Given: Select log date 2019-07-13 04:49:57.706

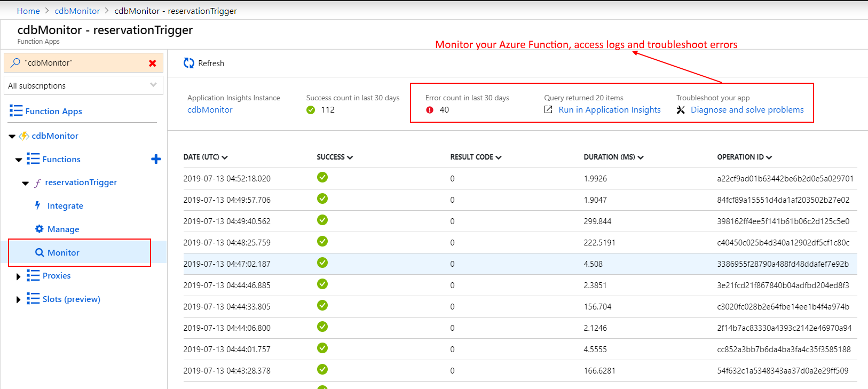Looking at the screenshot, I should (x=227, y=200).
